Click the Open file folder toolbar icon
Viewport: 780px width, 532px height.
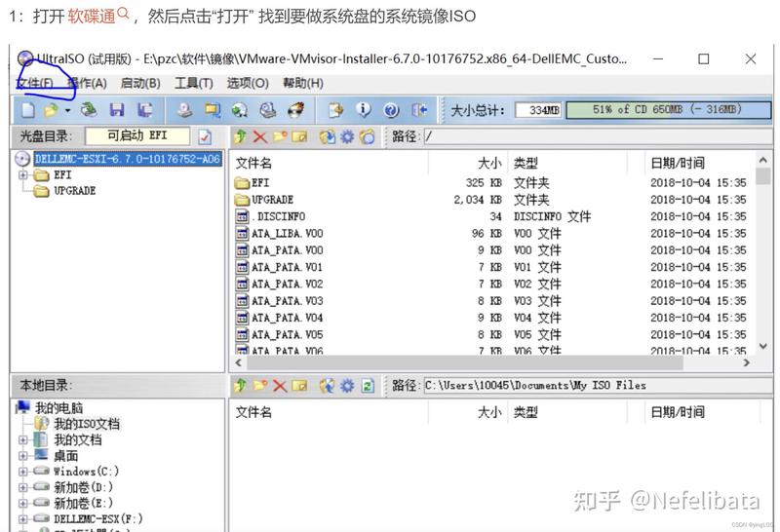pyautogui.click(x=51, y=110)
